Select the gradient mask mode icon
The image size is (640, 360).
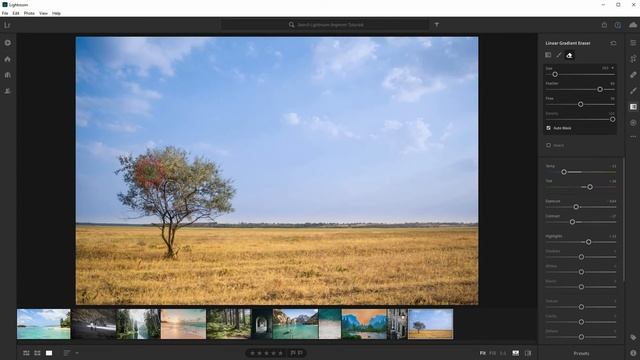click(548, 55)
